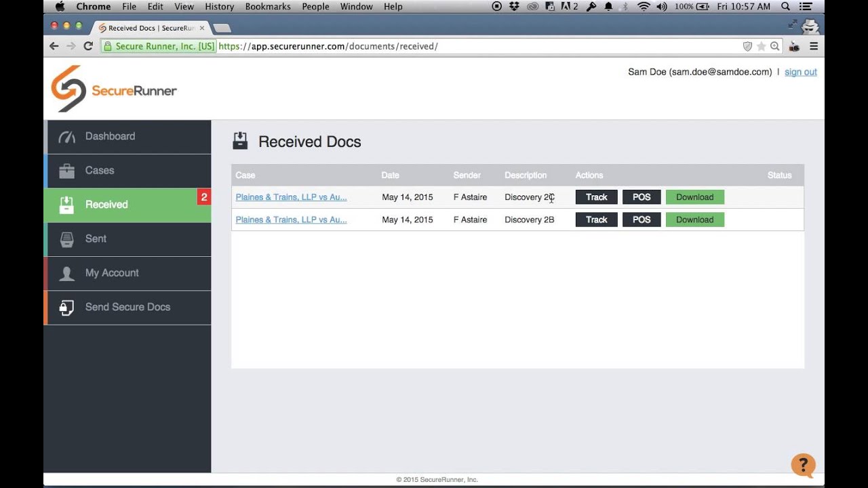Image resolution: width=868 pixels, height=488 pixels.
Task: Click the Description column header
Action: tap(526, 175)
